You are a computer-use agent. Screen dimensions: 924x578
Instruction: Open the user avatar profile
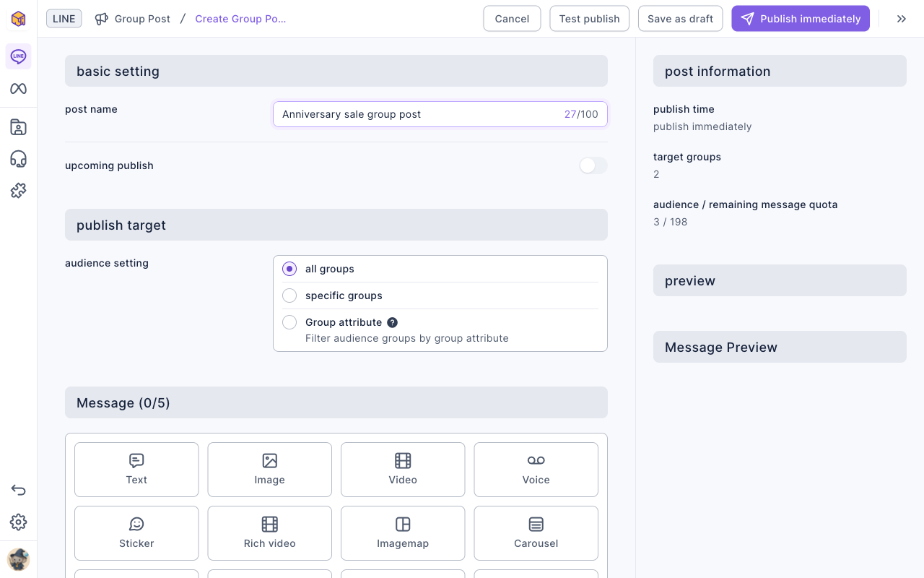tap(19, 559)
